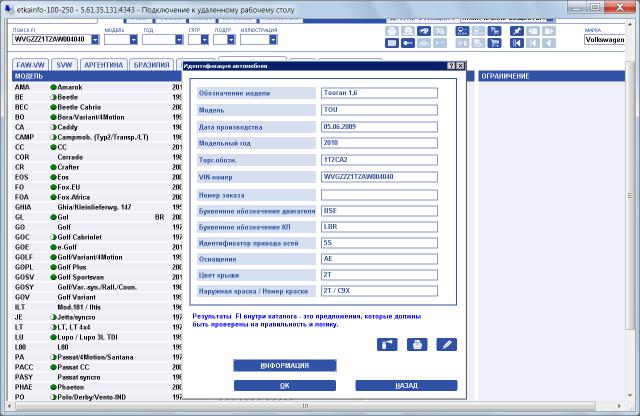
Task: Confirm with the OK button
Action: point(285,386)
